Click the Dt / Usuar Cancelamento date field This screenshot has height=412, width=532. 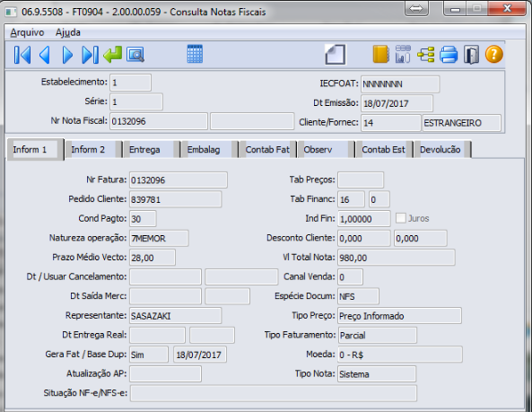pos(166,277)
